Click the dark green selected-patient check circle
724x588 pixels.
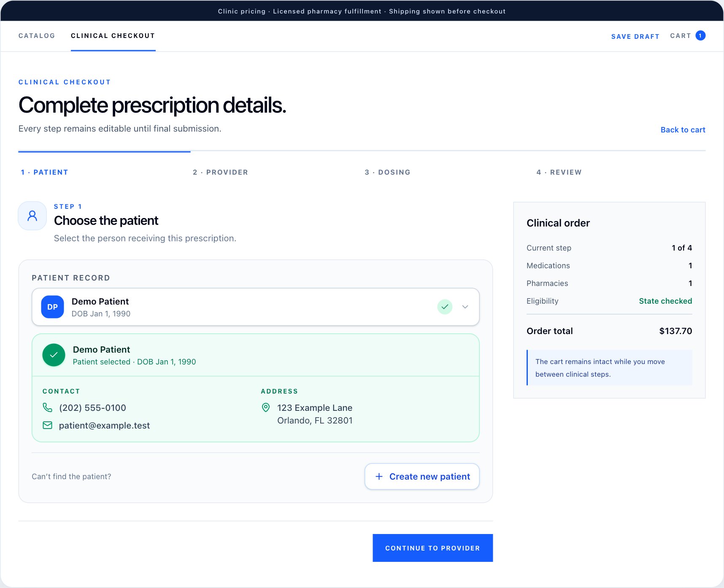[x=54, y=355]
